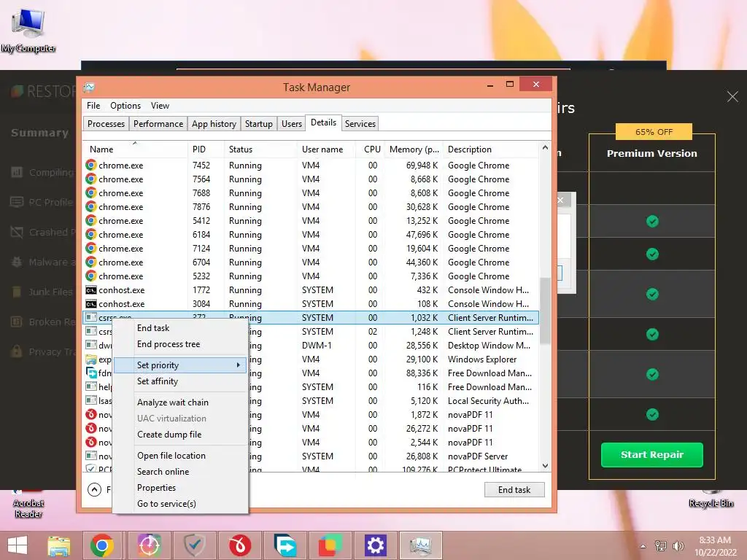Open Properties from context menu
The image size is (747, 560).
point(180,488)
